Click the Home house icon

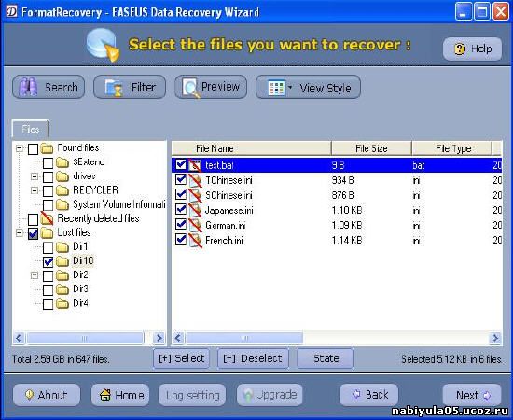(105, 395)
